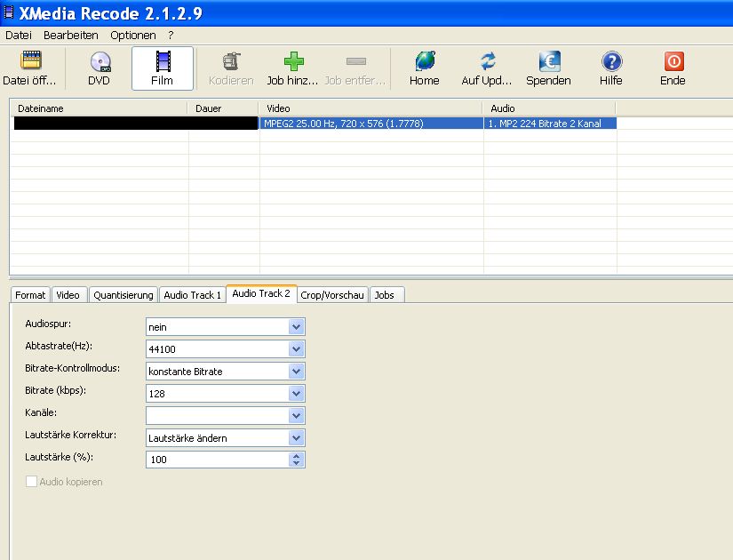Image resolution: width=733 pixels, height=560 pixels.
Task: Sort by the Video column header
Action: point(371,108)
